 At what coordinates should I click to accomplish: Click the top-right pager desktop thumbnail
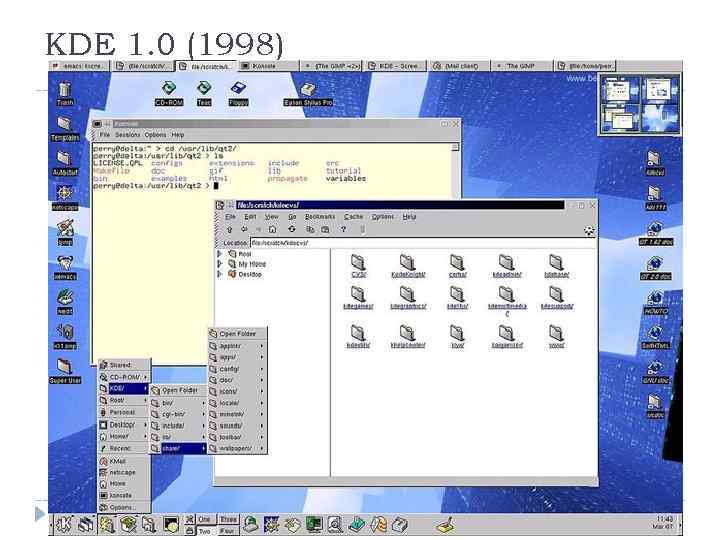point(660,90)
